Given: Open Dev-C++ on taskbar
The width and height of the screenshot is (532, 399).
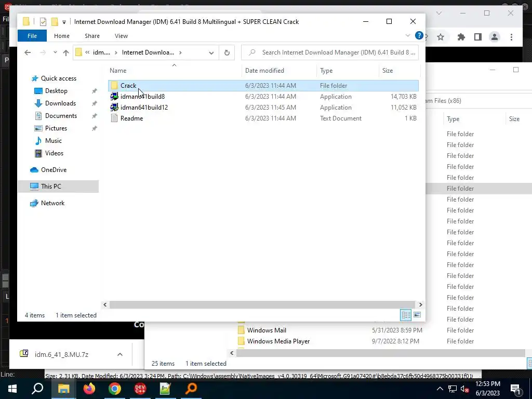Looking at the screenshot, I should (x=140, y=389).
